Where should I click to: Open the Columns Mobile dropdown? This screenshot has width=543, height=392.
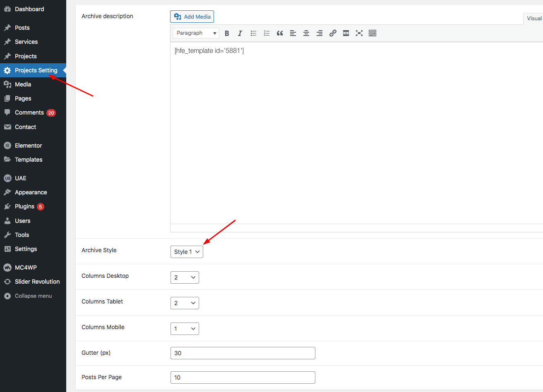coord(185,329)
